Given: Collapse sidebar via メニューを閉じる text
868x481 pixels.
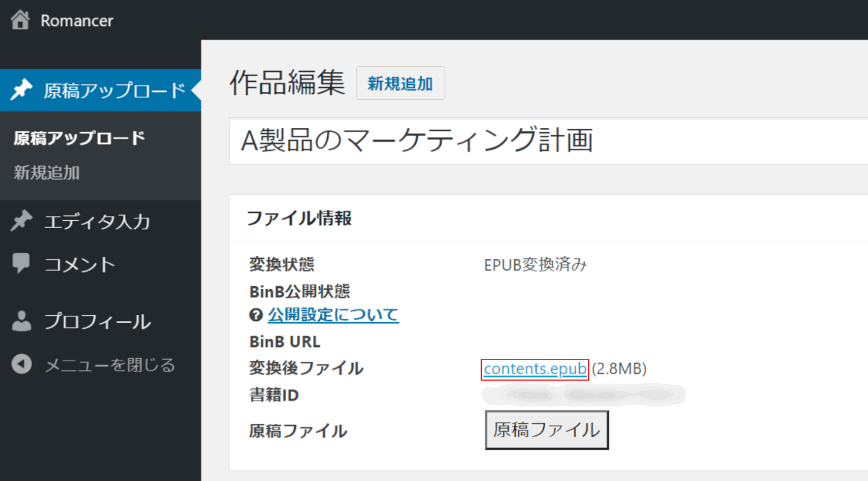Looking at the screenshot, I should click(110, 365).
